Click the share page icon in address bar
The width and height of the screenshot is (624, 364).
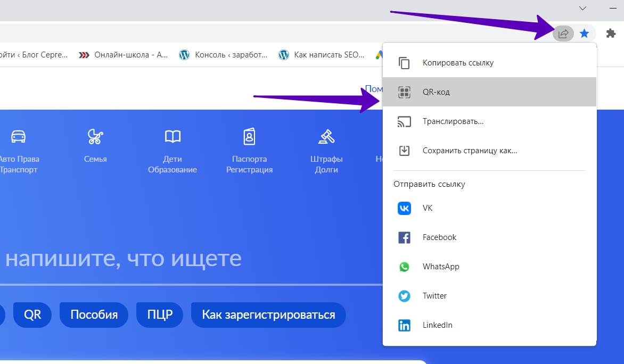click(x=563, y=34)
